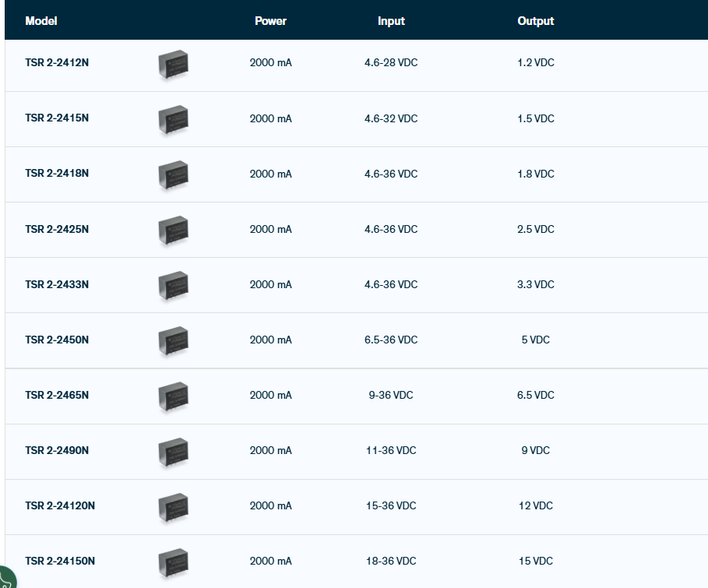Select the TSR 2-2465N model name
Viewport: 708px width, 588px height.
pyautogui.click(x=57, y=395)
